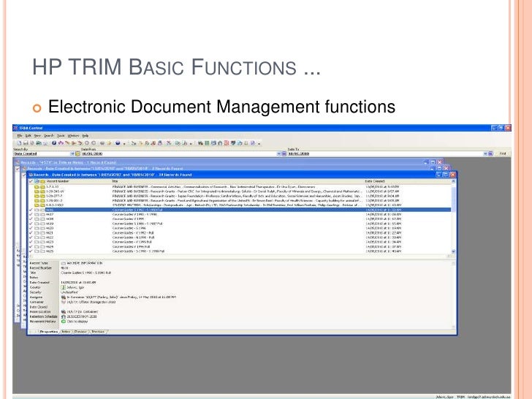Click the Retention Schedule underlined link
This screenshot has height=399, width=532.
(82, 316)
